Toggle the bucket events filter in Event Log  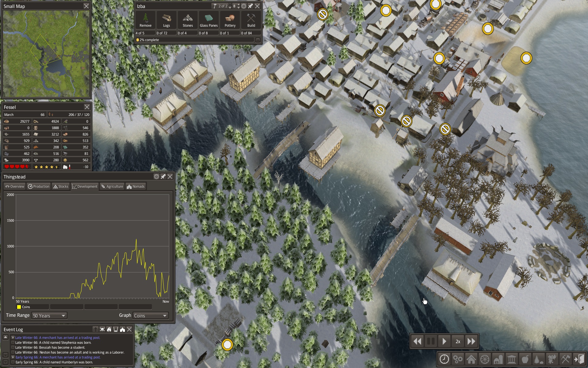[x=116, y=329]
